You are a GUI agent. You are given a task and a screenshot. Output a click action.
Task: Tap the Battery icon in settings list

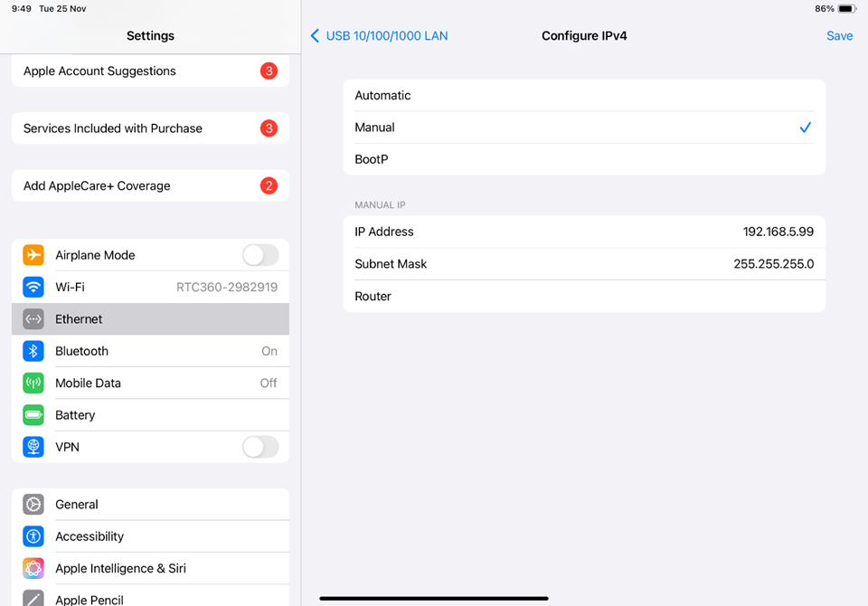tap(33, 415)
